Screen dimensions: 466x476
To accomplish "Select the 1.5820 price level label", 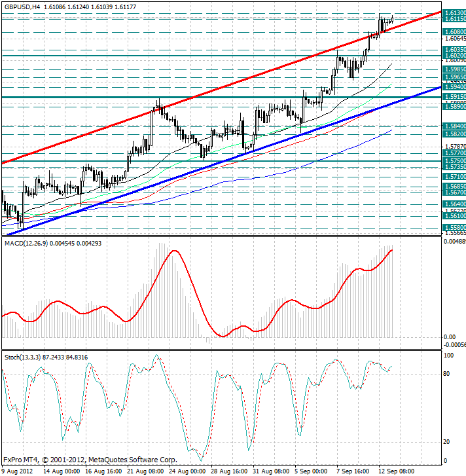I will tap(454, 134).
